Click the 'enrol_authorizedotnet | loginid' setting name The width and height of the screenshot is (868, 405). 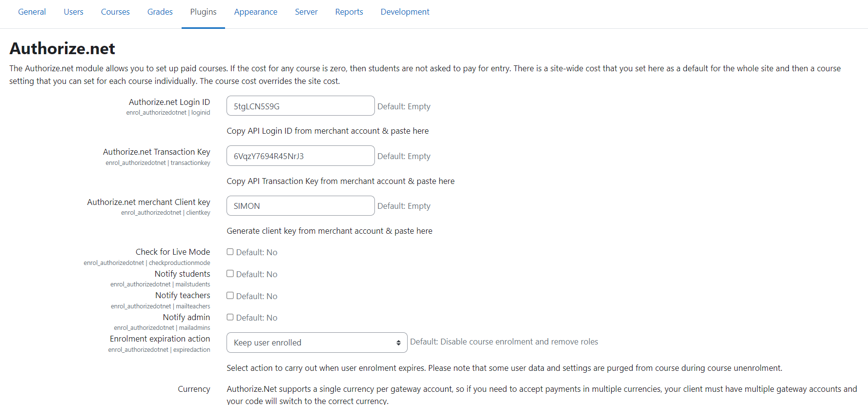point(168,113)
